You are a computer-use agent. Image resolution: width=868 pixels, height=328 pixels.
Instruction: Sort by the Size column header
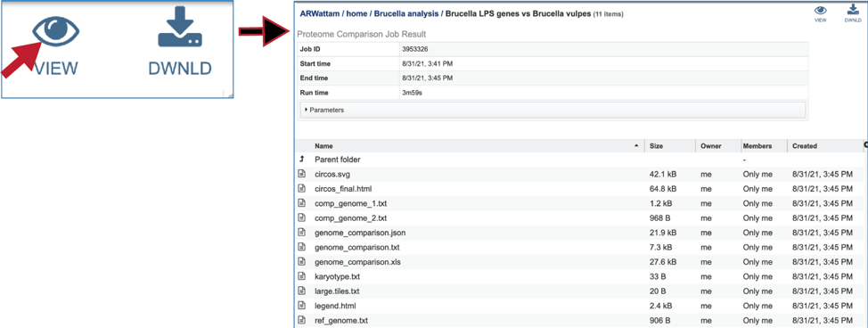(657, 146)
